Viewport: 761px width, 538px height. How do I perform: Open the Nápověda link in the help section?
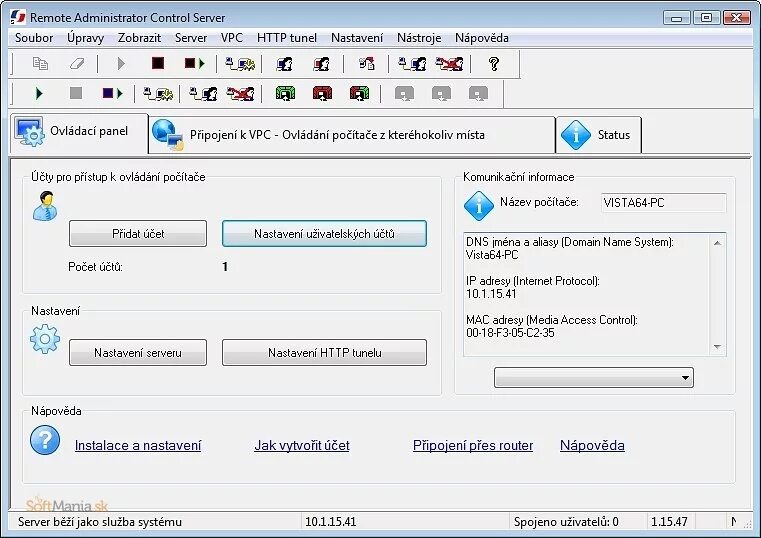coord(592,445)
